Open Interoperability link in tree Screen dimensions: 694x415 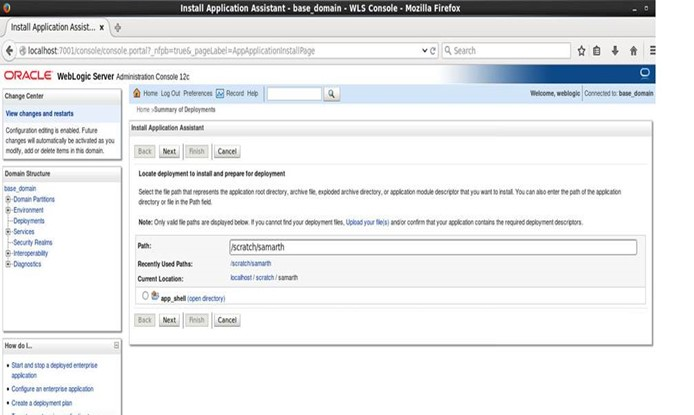tap(31, 254)
